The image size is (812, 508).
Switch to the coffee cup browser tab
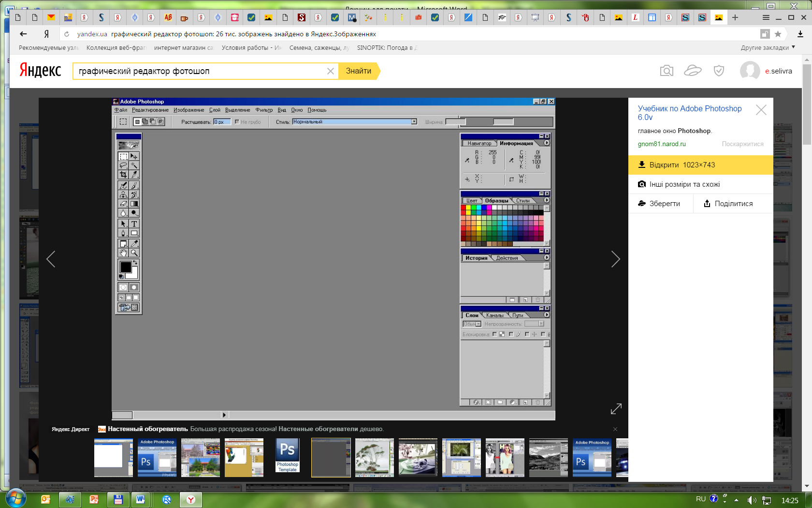pyautogui.click(x=184, y=17)
